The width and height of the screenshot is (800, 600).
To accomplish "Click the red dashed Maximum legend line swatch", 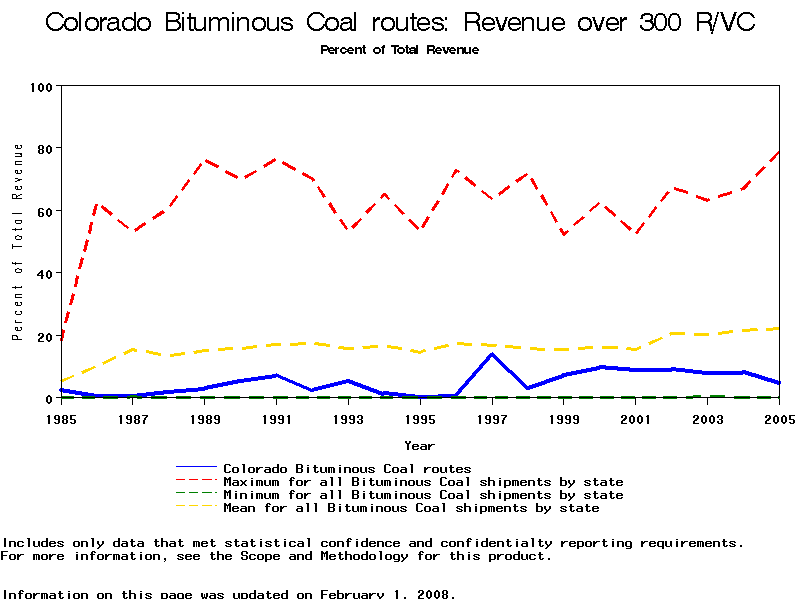I will (x=196, y=481).
